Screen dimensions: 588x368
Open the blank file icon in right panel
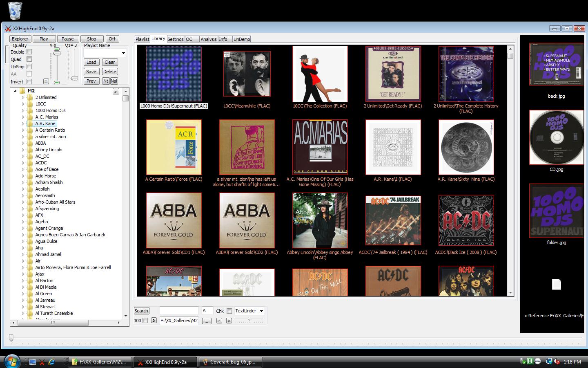click(556, 284)
